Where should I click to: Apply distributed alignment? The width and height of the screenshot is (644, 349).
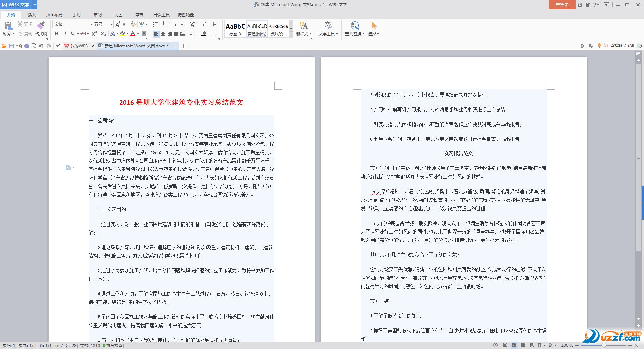point(183,34)
